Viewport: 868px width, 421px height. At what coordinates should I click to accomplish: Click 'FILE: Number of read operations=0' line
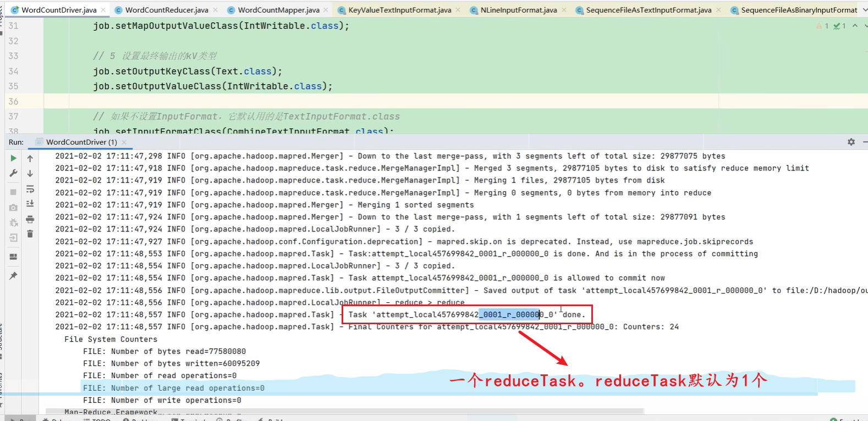tap(160, 375)
